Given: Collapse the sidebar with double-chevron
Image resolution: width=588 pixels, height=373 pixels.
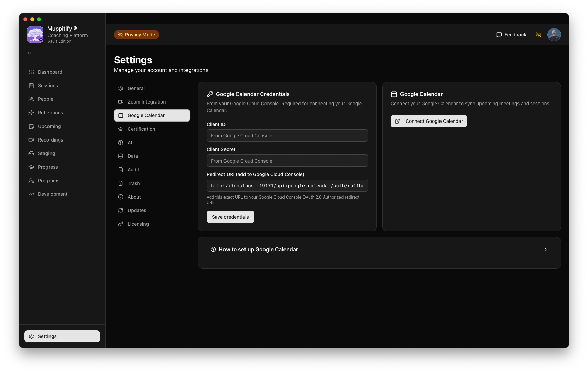Looking at the screenshot, I should point(29,53).
